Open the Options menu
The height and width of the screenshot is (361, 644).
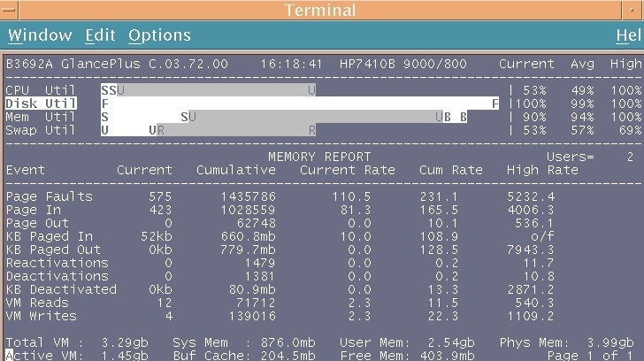click(x=159, y=35)
